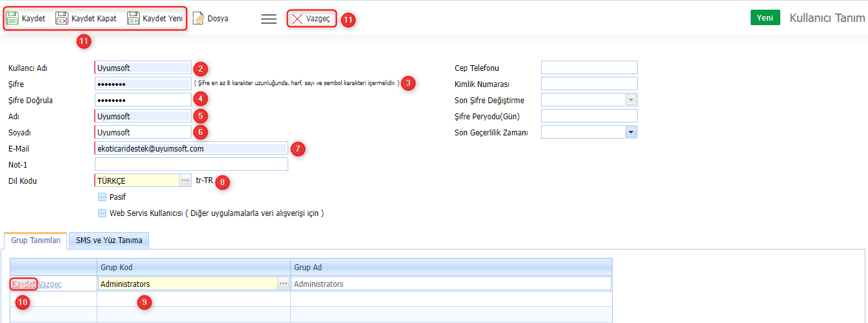Click the Dil Kodu TÜRKÇE field
Screen dimensions: 868x323
click(137, 181)
